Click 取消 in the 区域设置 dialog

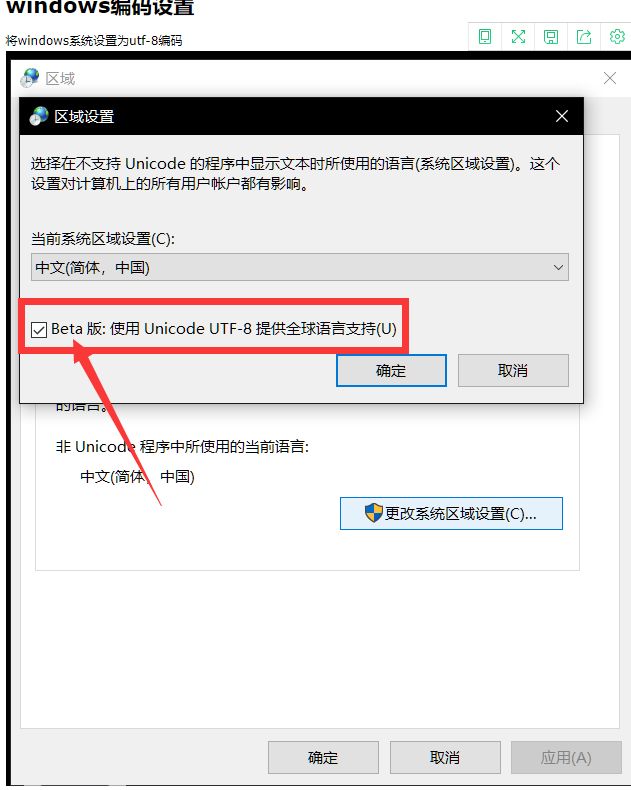pyautogui.click(x=513, y=370)
